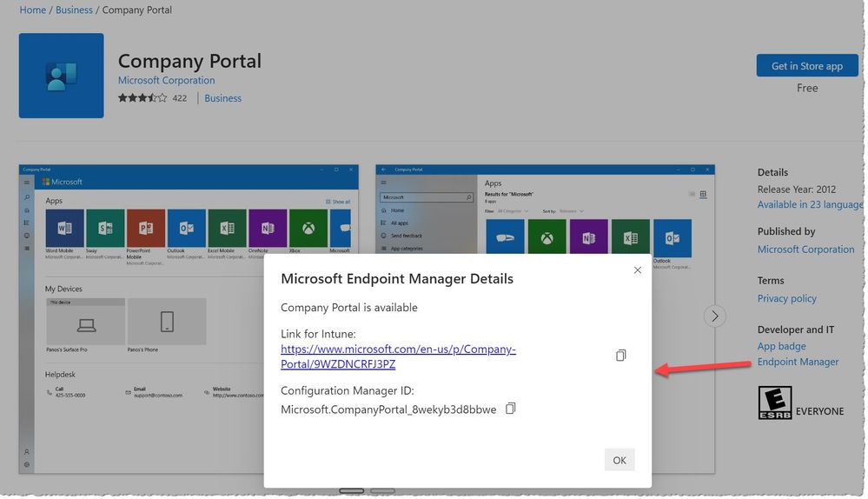Viewport: 868px width, 499px height.
Task: Click the Outlook tile in first screenshot
Action: tap(187, 228)
